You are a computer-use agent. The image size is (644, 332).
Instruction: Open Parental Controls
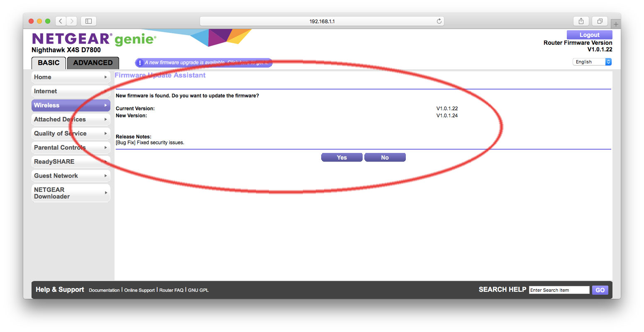click(x=71, y=148)
